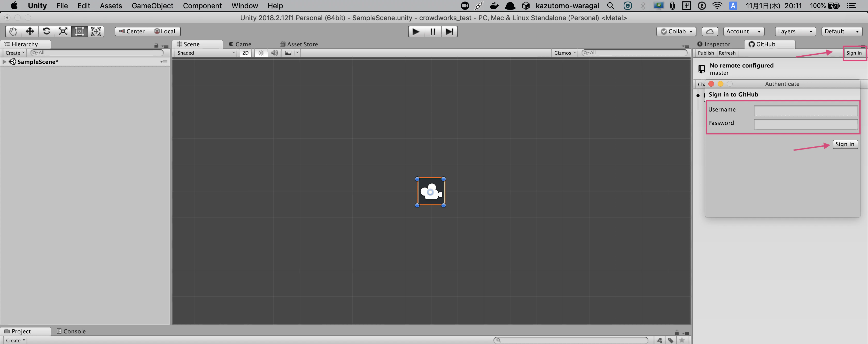Select SampleScene in the Hierarchy
Viewport: 868px width, 344px height.
(38, 62)
